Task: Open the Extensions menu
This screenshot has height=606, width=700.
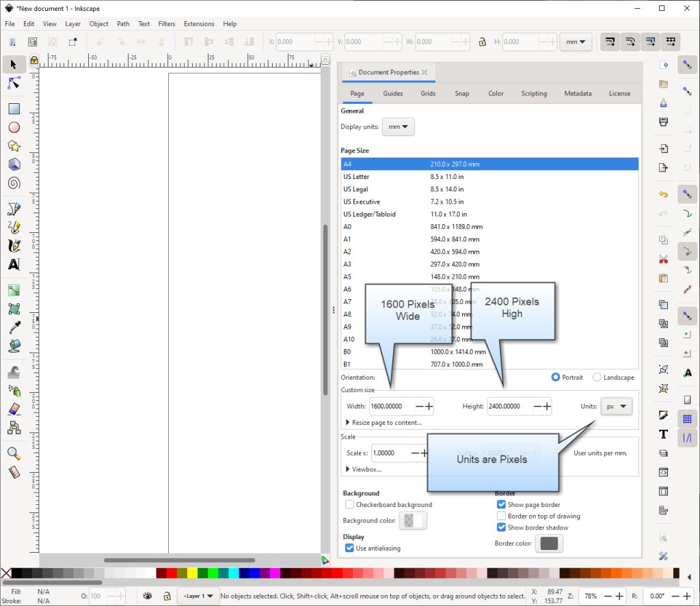Action: pos(199,24)
